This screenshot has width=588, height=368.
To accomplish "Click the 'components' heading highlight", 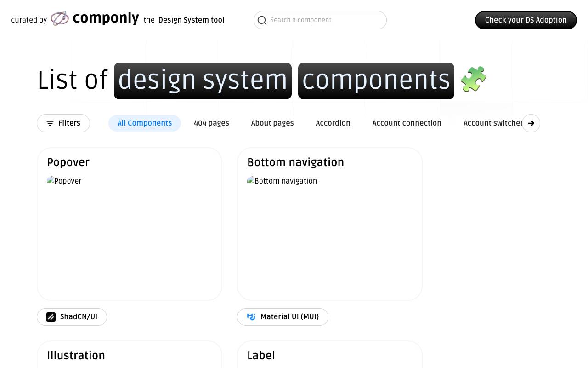I will [x=376, y=80].
